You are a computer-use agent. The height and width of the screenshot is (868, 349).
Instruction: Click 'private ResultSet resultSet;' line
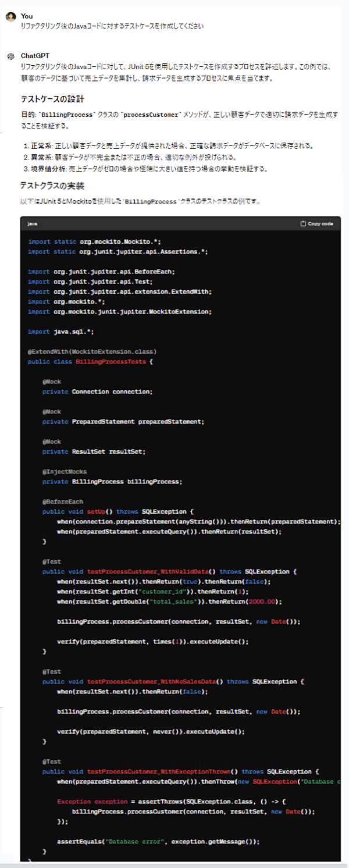pyautogui.click(x=94, y=451)
